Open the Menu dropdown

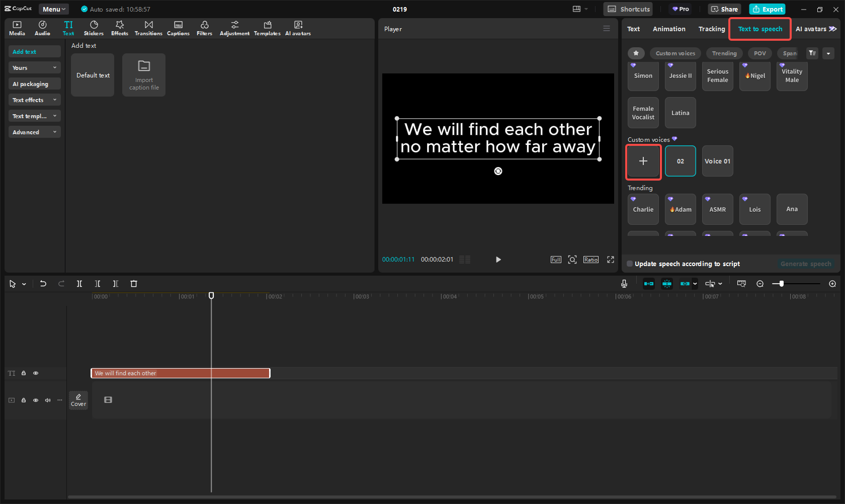click(54, 9)
